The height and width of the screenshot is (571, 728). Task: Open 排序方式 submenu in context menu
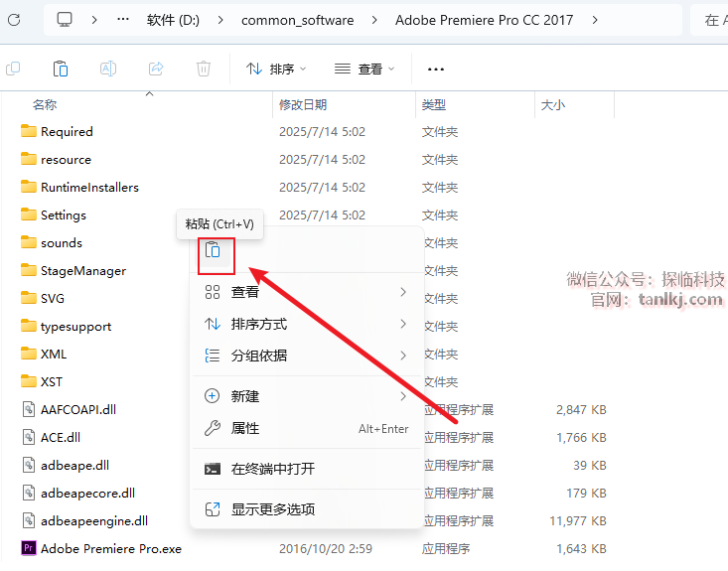[307, 324]
